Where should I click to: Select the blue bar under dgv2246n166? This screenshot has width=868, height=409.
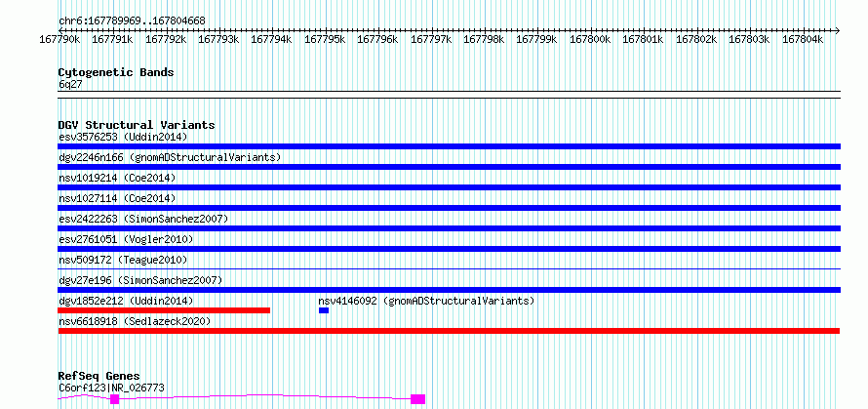coord(450,167)
